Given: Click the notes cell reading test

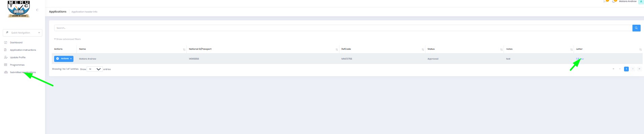Looking at the screenshot, I should tap(508, 59).
